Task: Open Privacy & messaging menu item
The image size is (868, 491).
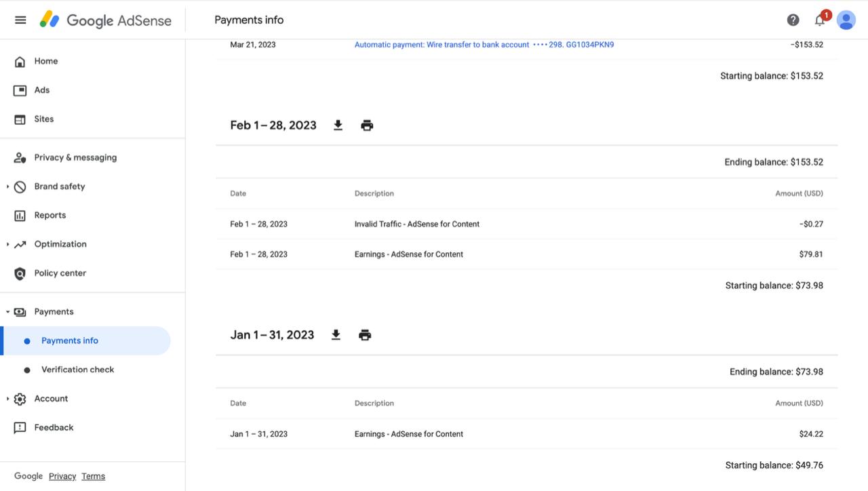Action: [75, 157]
